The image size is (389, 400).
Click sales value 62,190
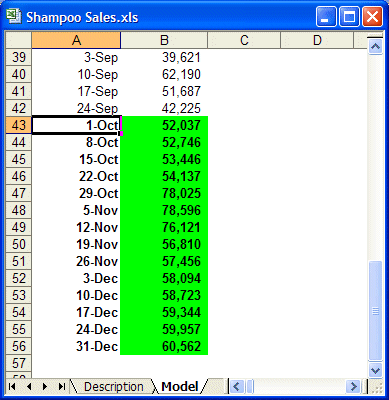164,74
